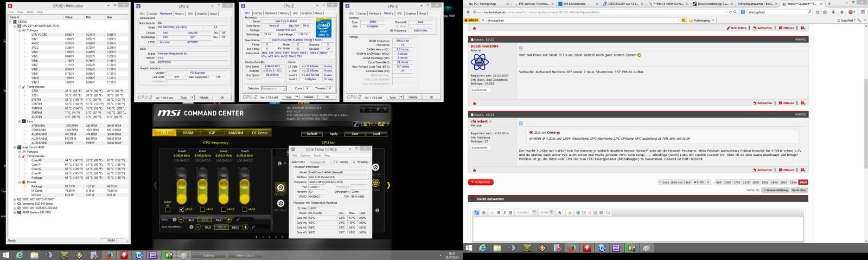Open Caches tab in CPU-Z Mainboard window
This screenshot has width=868, height=260.
coord(152,14)
